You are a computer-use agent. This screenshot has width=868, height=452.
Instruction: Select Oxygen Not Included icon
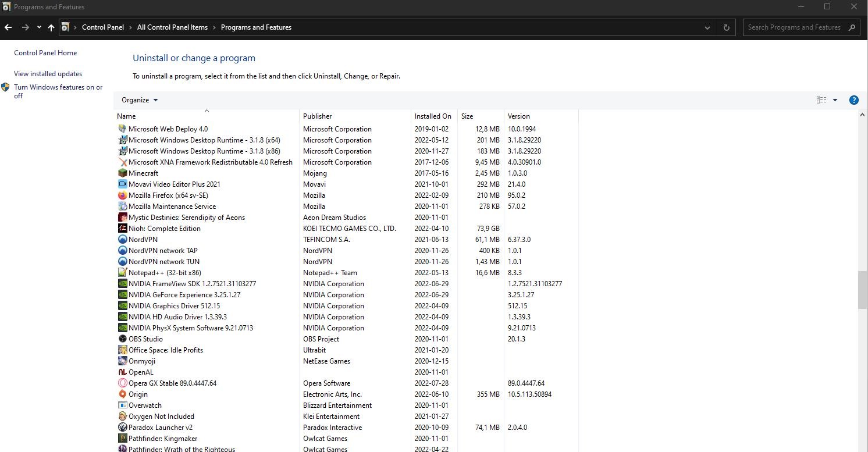pyautogui.click(x=122, y=417)
